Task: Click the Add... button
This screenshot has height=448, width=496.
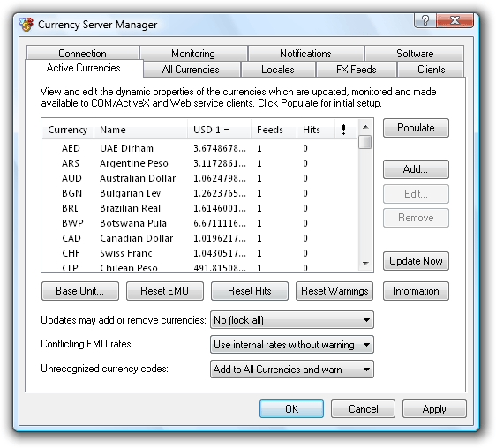Action: 416,169
